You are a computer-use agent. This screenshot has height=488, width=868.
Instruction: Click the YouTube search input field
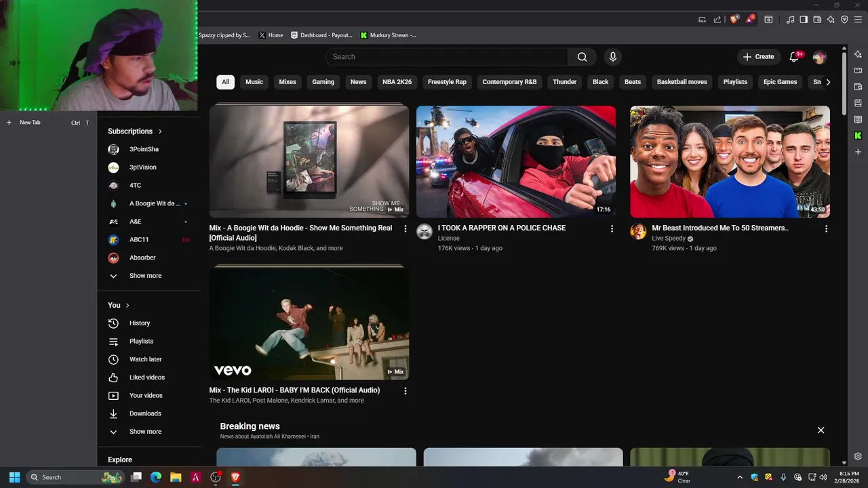coord(446,57)
